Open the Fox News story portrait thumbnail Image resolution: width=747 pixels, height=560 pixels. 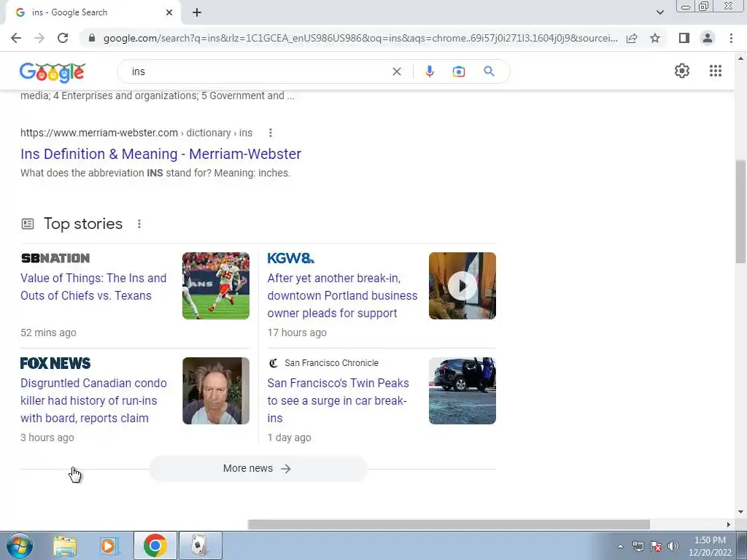[x=216, y=391]
